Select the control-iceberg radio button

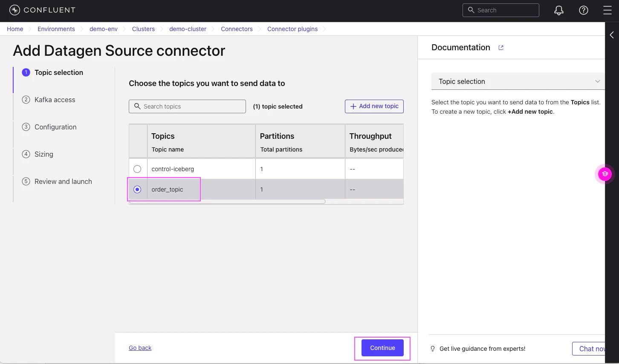[137, 169]
